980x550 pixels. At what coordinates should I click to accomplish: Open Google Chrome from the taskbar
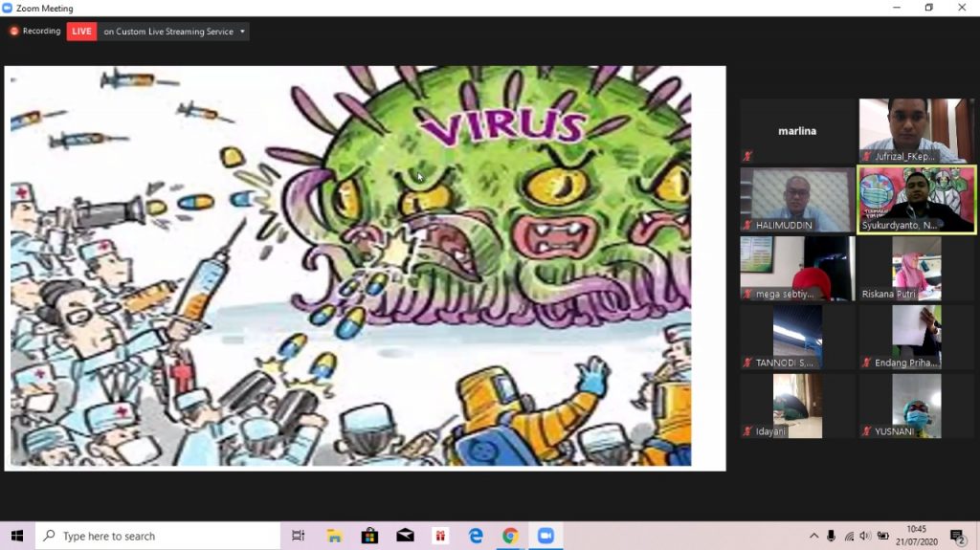tap(510, 536)
